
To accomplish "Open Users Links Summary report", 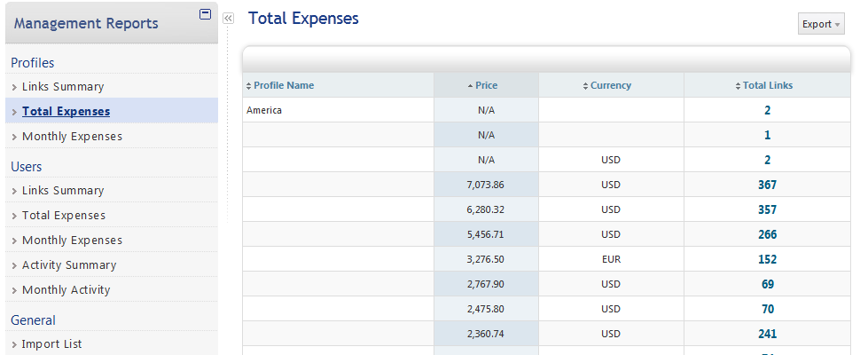I will [x=63, y=191].
